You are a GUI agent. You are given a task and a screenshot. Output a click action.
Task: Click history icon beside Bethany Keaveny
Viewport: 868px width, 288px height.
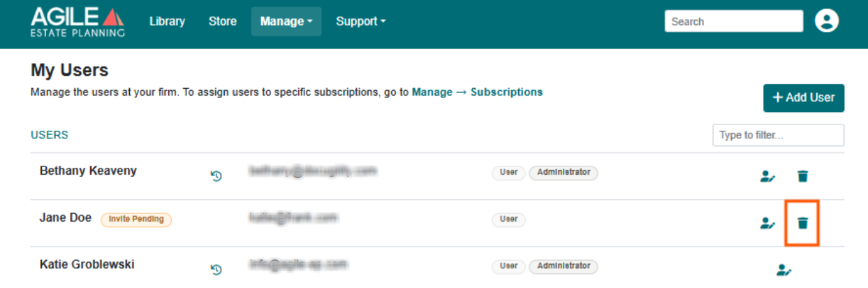(216, 176)
